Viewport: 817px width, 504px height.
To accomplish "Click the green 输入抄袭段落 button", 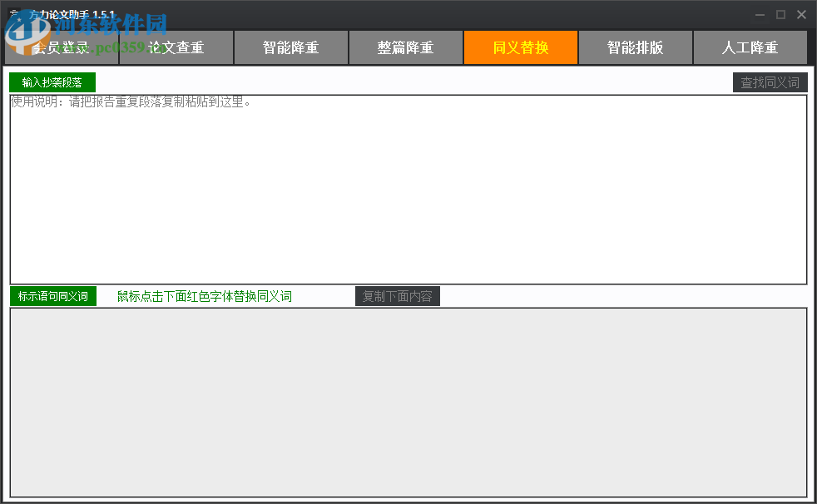I will point(51,82).
